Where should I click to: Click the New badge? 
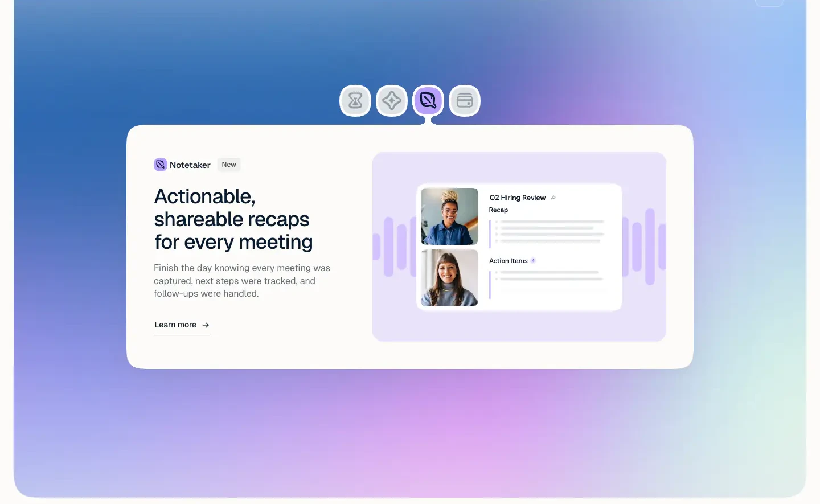(229, 165)
